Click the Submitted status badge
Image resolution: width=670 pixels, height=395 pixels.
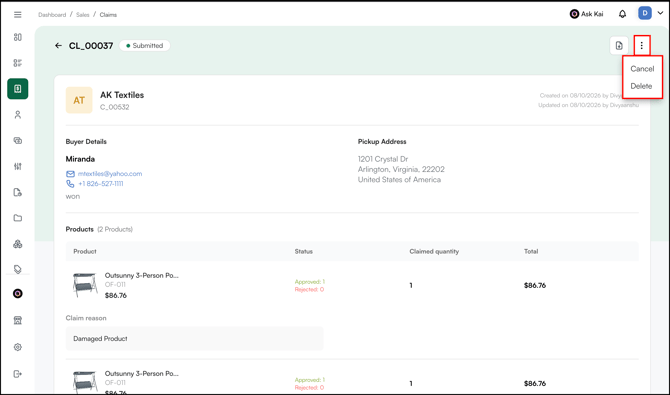pos(144,45)
